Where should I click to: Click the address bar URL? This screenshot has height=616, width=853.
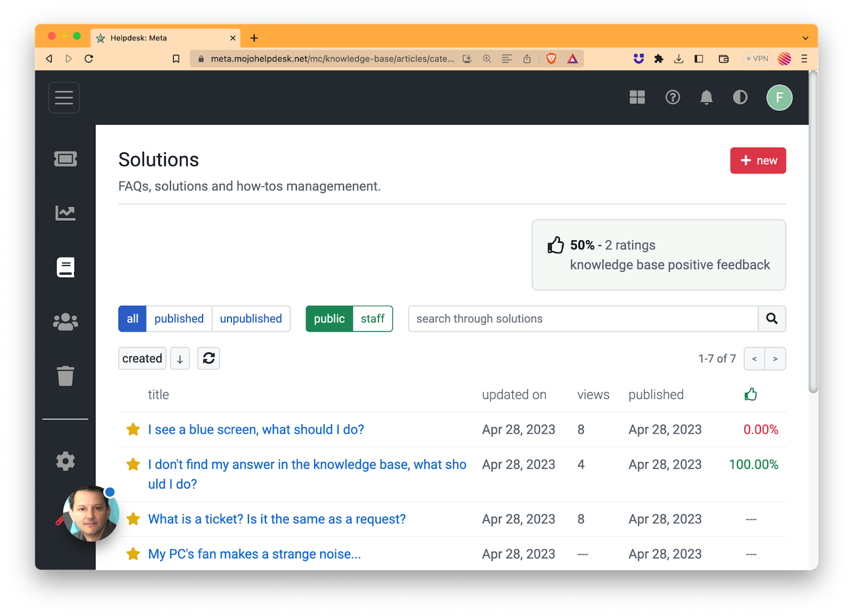(332, 59)
